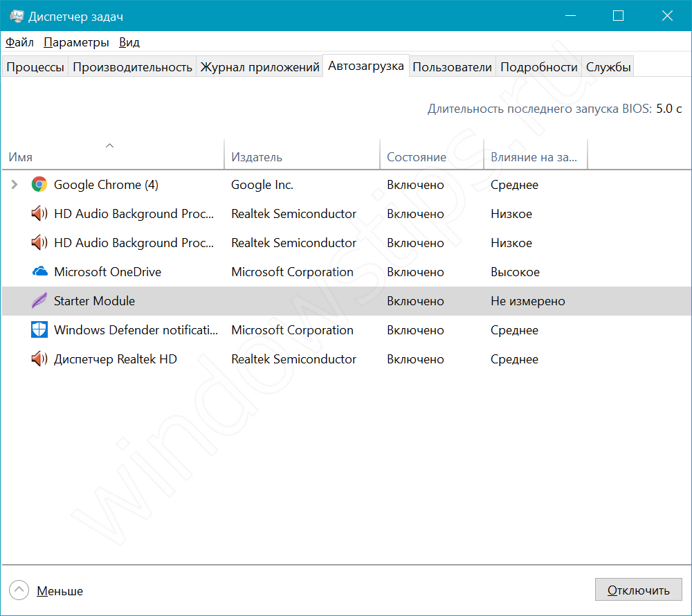Open the Вид menu
Image resolution: width=692 pixels, height=616 pixels.
coord(129,42)
